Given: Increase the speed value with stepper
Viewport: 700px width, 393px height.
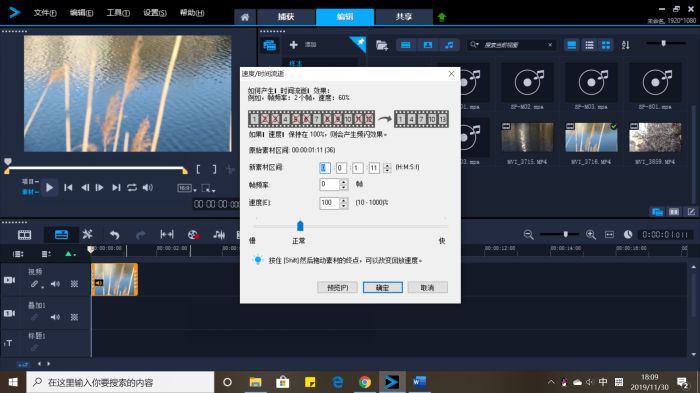Looking at the screenshot, I should tap(343, 200).
